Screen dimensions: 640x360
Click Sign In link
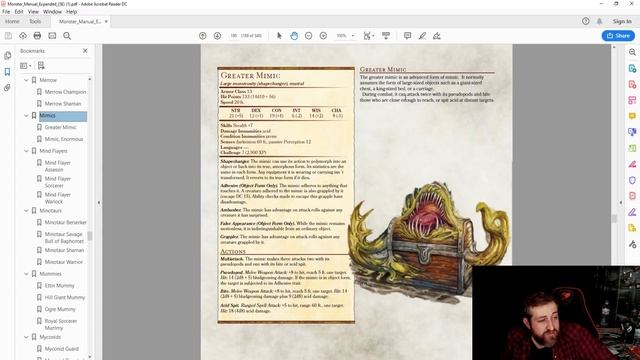coord(622,21)
